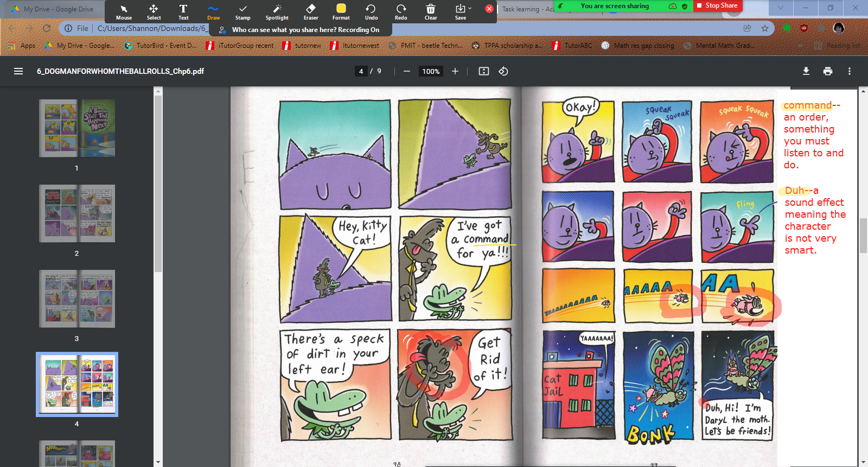Open My Drive - Google bookmark
The image size is (868, 467).
point(79,46)
